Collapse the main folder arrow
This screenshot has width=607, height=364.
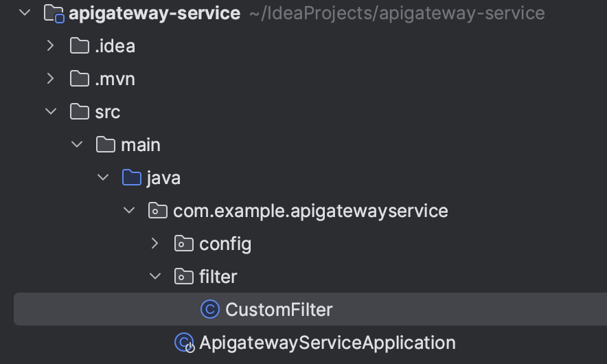76,144
